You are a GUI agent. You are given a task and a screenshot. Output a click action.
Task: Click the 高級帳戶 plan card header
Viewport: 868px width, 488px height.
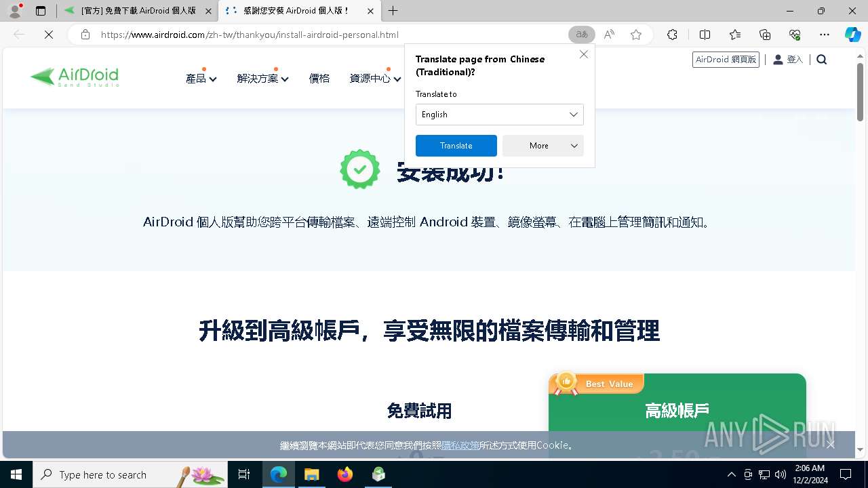tap(677, 410)
